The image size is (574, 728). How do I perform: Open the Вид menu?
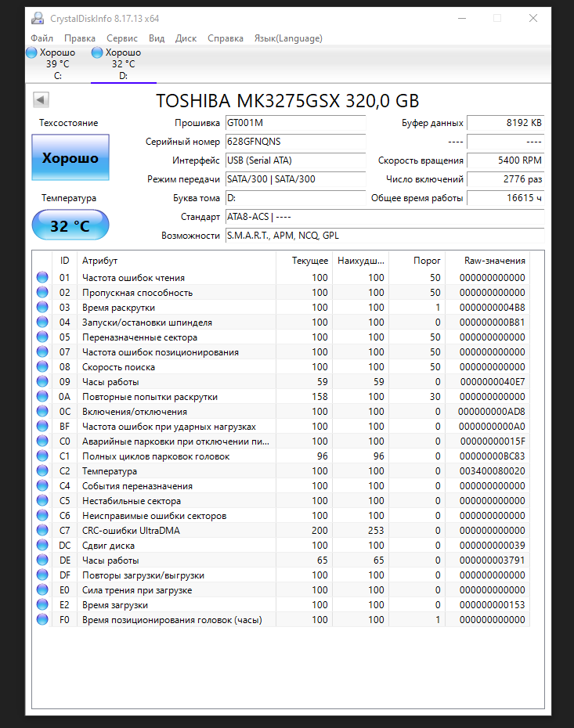157,38
